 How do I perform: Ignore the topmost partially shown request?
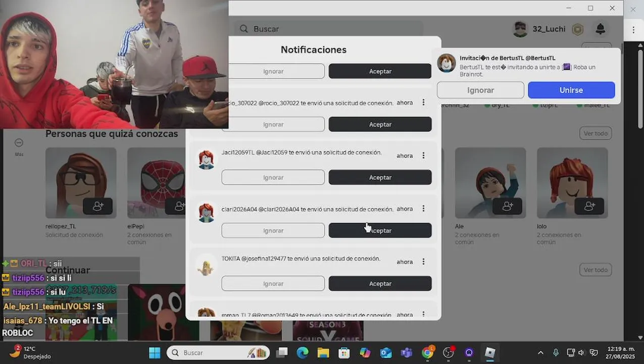pos(277,71)
